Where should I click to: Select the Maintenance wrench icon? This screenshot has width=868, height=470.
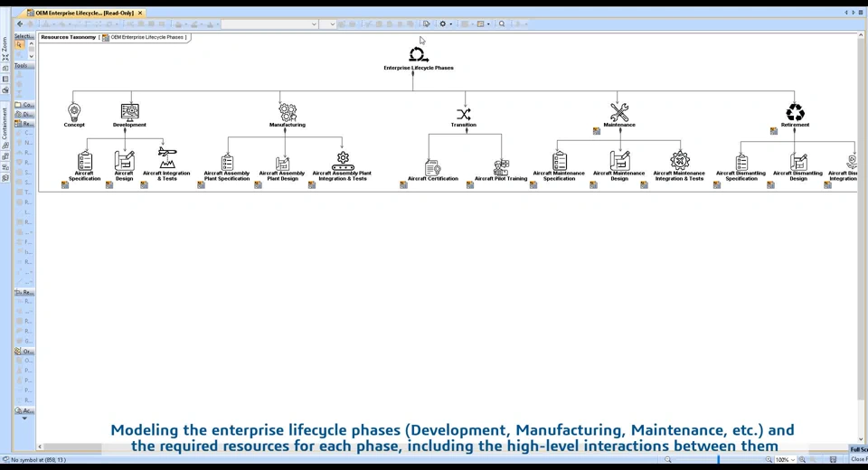pyautogui.click(x=618, y=112)
